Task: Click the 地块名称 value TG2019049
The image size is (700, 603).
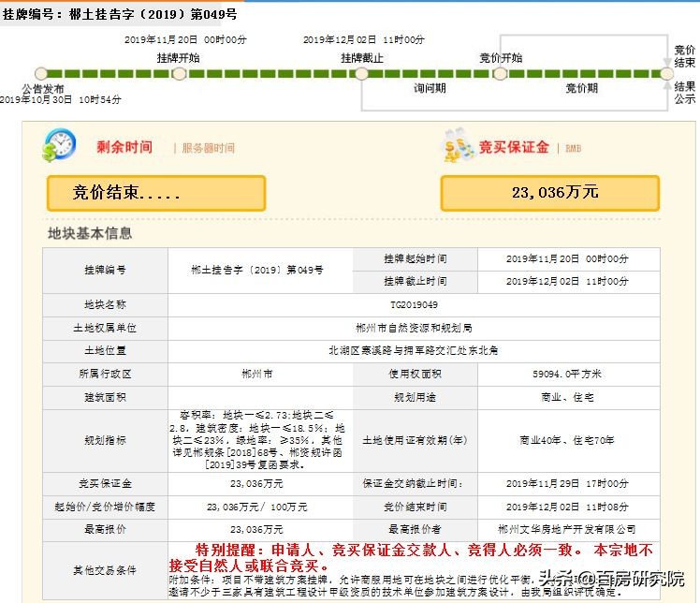Action: [414, 304]
